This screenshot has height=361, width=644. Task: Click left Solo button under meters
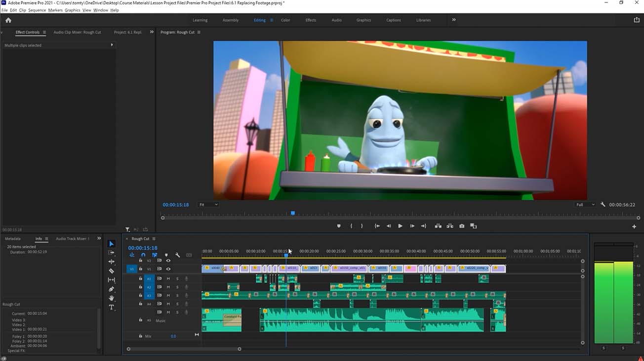(x=604, y=348)
